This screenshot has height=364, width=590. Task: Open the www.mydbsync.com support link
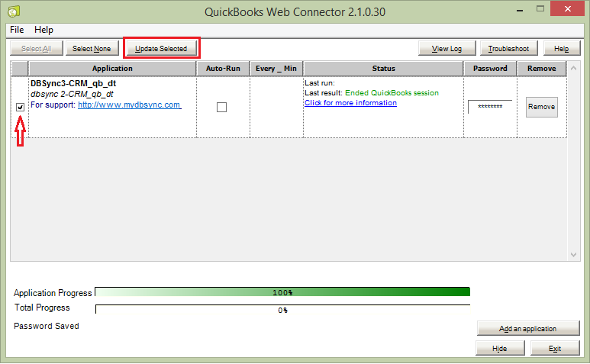[x=129, y=105]
